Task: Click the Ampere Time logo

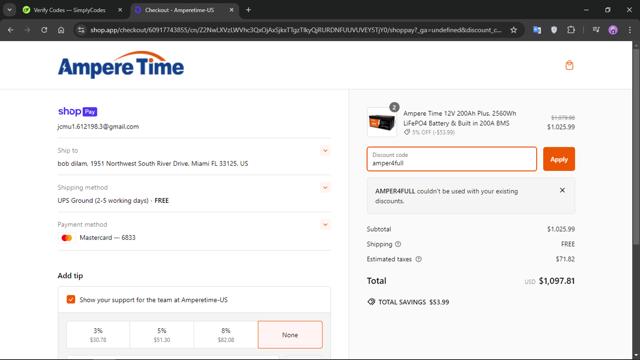Action: pos(121,65)
